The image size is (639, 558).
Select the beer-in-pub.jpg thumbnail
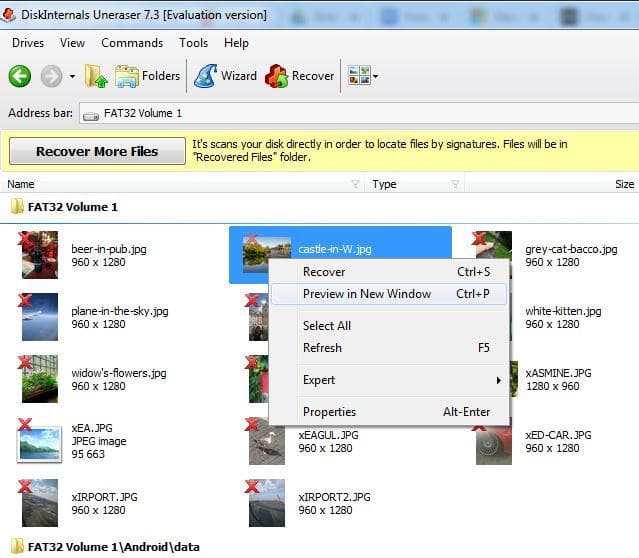(40, 255)
